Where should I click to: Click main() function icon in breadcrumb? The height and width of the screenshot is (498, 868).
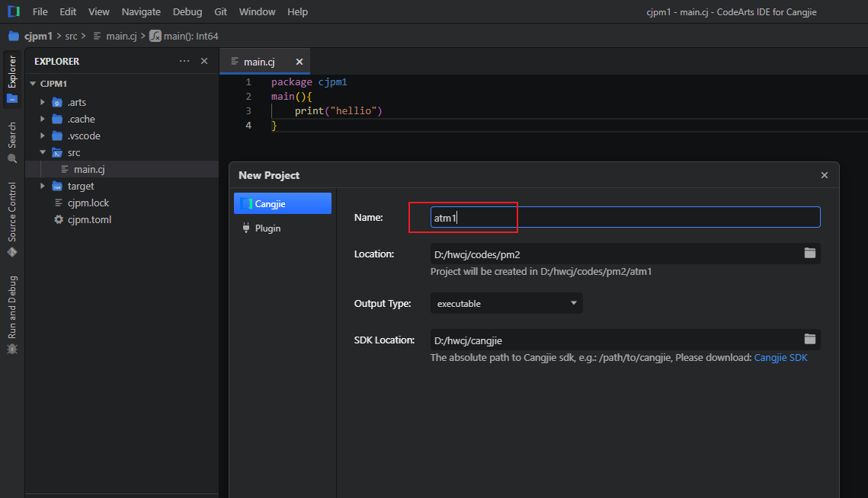(155, 36)
